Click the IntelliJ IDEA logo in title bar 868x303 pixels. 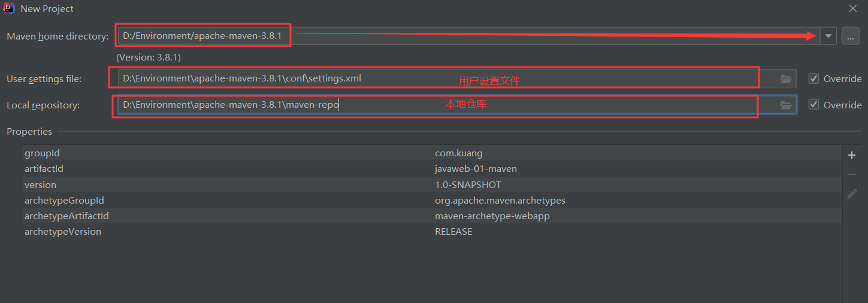[9, 8]
